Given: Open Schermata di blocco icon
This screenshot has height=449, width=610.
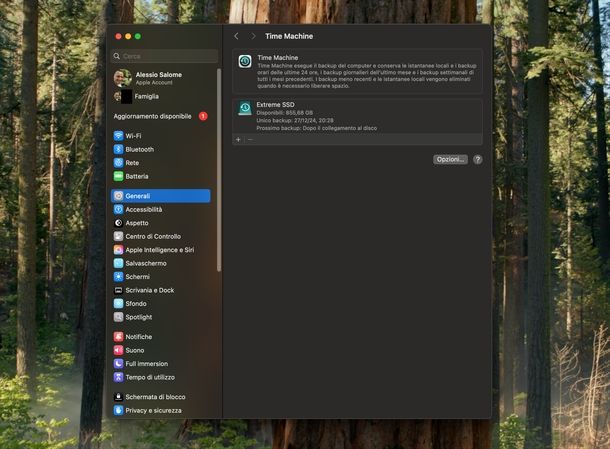Looking at the screenshot, I should click(118, 397).
